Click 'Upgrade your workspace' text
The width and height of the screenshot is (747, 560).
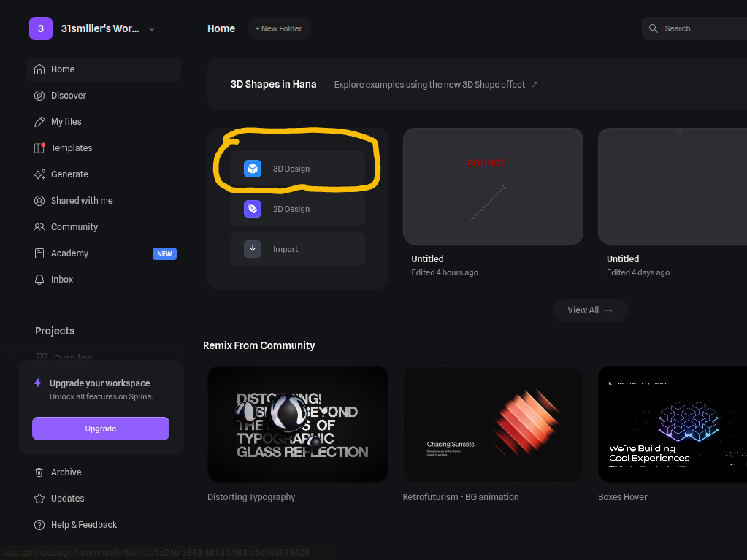point(99,383)
